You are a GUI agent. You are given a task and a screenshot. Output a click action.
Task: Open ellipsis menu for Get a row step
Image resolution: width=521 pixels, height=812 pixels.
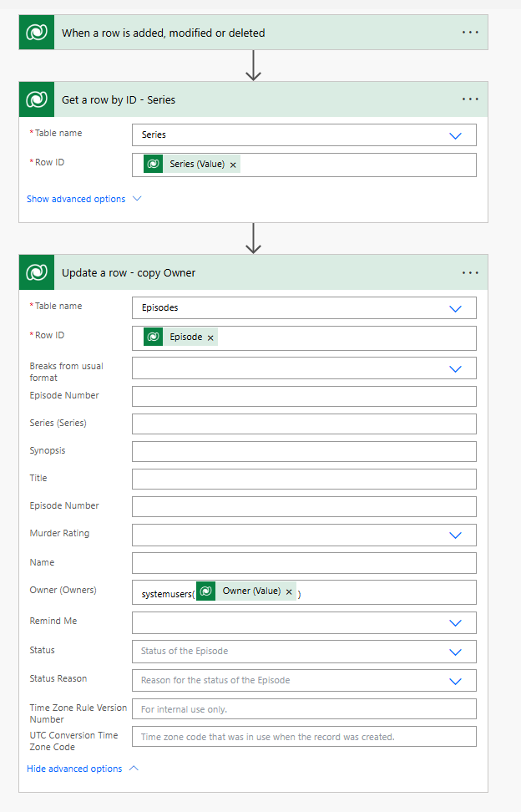[470, 99]
